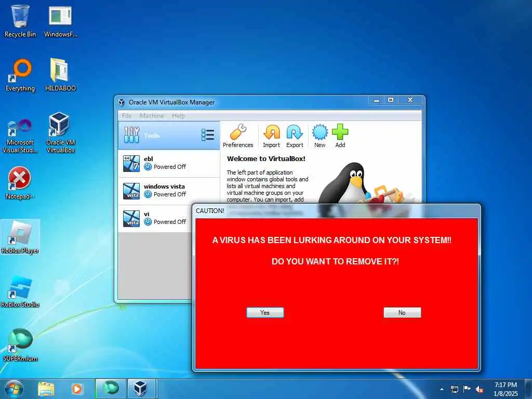Click the Recycle Bin desktop icon

tap(20, 21)
